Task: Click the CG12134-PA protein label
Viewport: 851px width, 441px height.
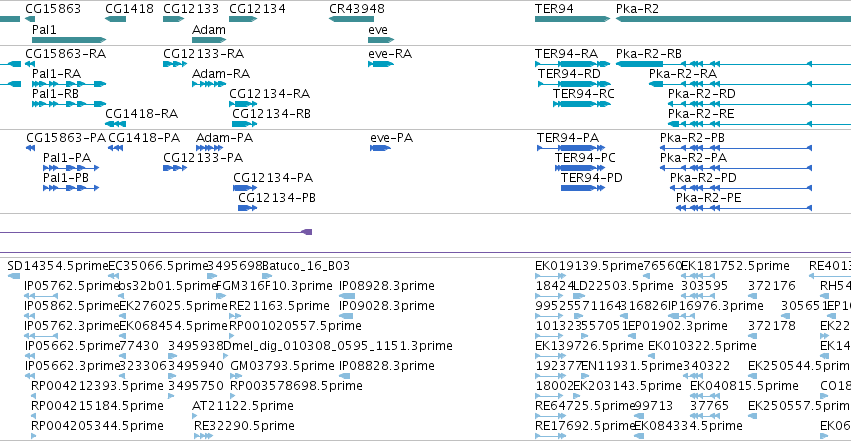Action: [273, 178]
